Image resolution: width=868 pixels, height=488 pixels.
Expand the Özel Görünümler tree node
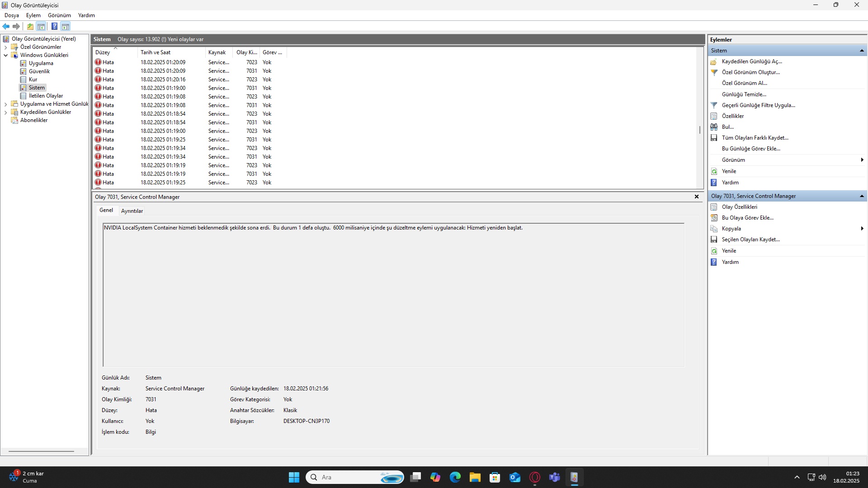(5, 47)
